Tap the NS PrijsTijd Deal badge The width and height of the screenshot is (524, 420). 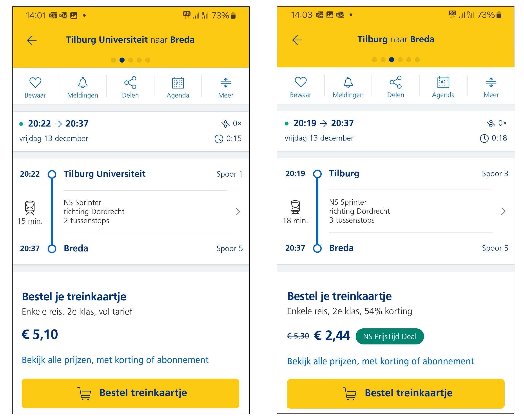coord(390,336)
